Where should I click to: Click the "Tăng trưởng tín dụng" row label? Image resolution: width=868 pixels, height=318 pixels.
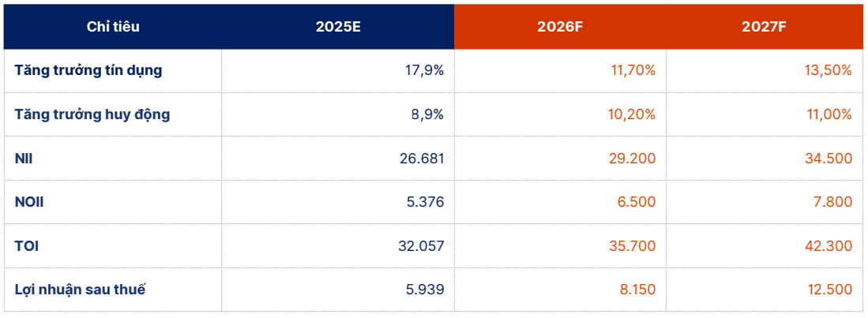tap(88, 70)
